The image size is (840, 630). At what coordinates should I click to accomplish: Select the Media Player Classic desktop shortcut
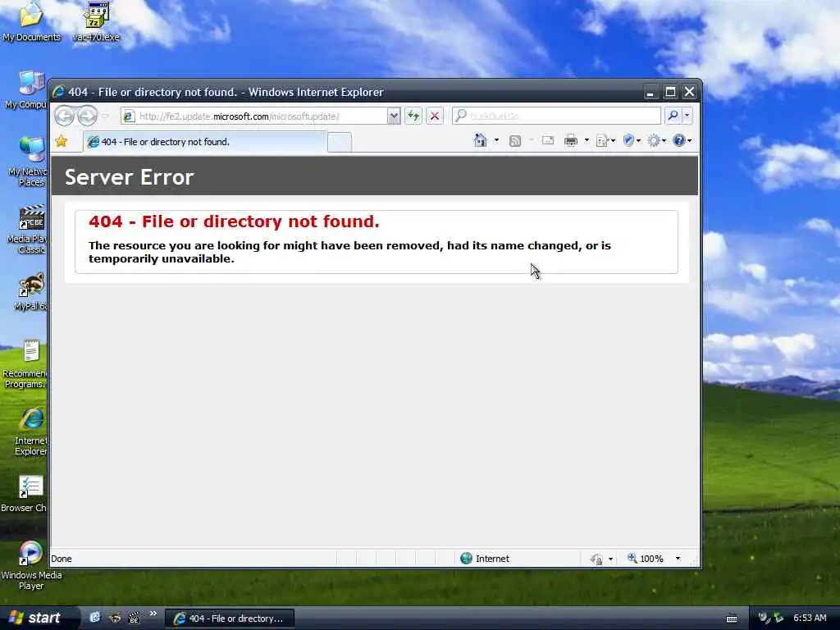(x=28, y=230)
